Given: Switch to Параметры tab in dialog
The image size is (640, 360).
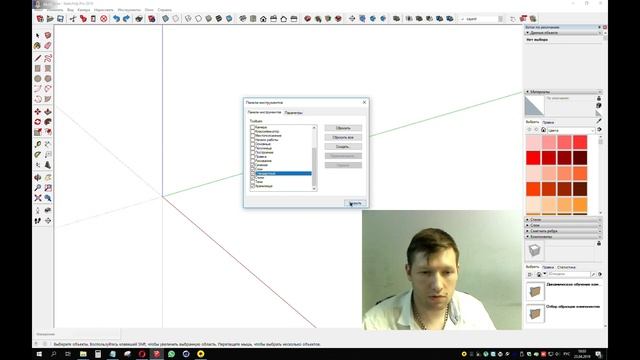Looking at the screenshot, I should 293,113.
